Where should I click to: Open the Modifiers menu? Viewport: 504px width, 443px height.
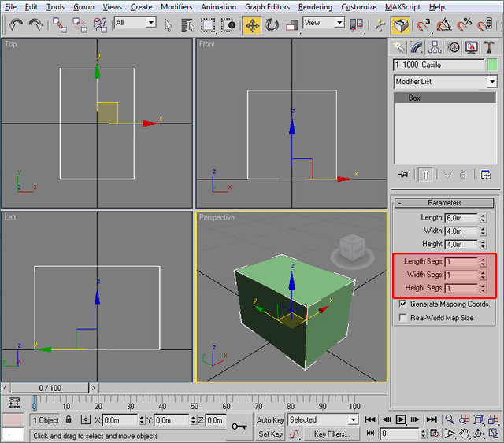tap(176, 6)
